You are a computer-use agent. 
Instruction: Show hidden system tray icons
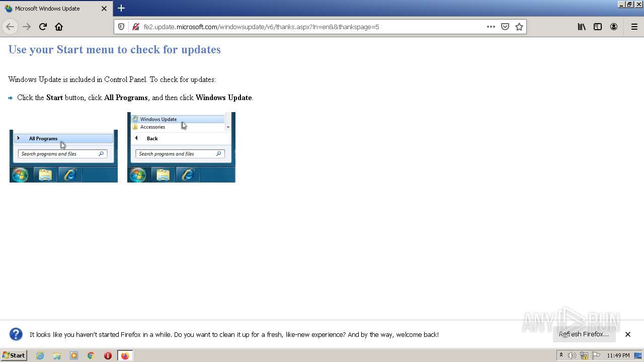[561, 355]
